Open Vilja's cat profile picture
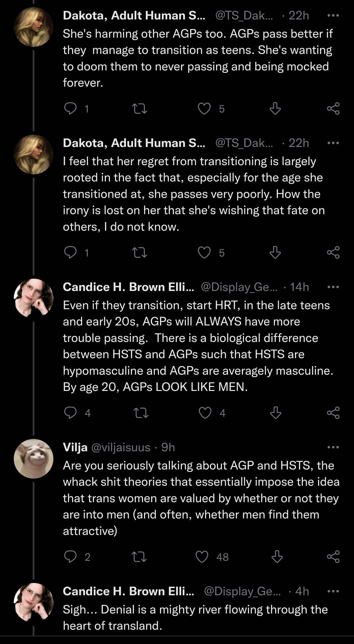The width and height of the screenshot is (354, 644). (x=33, y=459)
